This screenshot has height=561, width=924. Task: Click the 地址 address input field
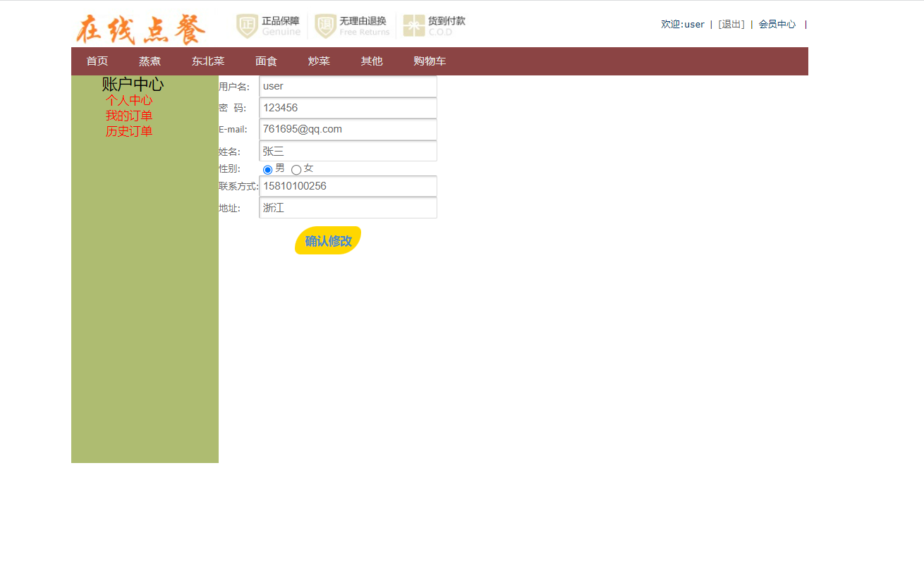pos(348,208)
